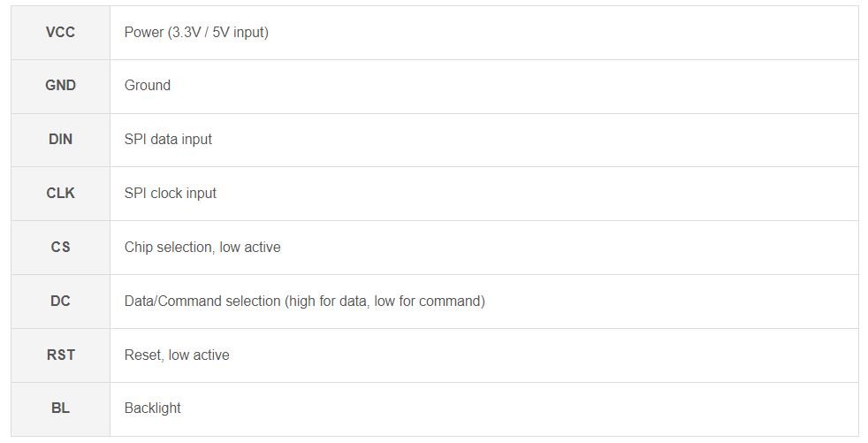868x443 pixels.
Task: Click the DIN pin label
Action: pyautogui.click(x=60, y=140)
